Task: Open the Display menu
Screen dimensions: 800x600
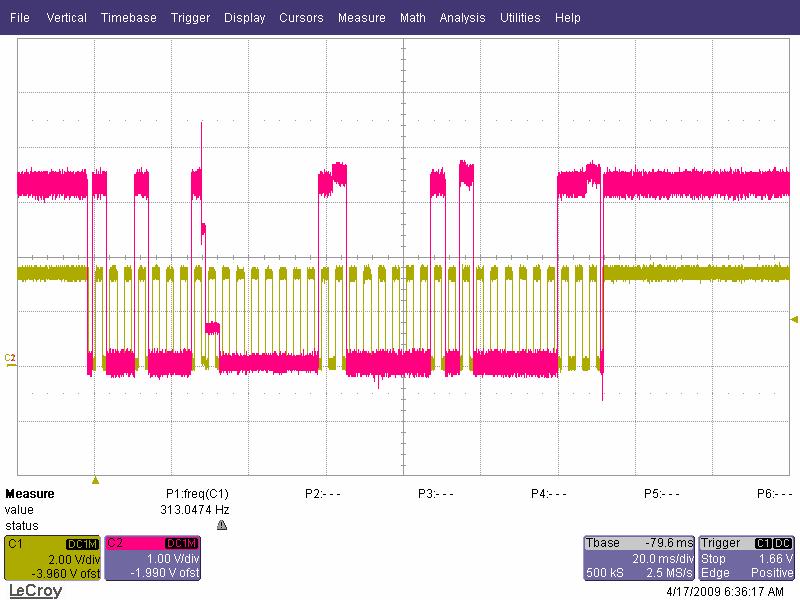Action: (244, 17)
